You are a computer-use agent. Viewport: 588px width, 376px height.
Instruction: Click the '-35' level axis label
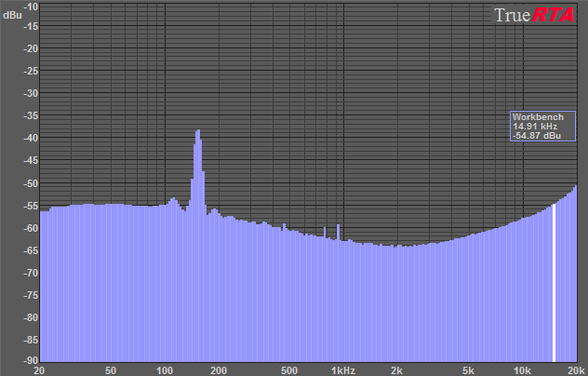[31, 115]
